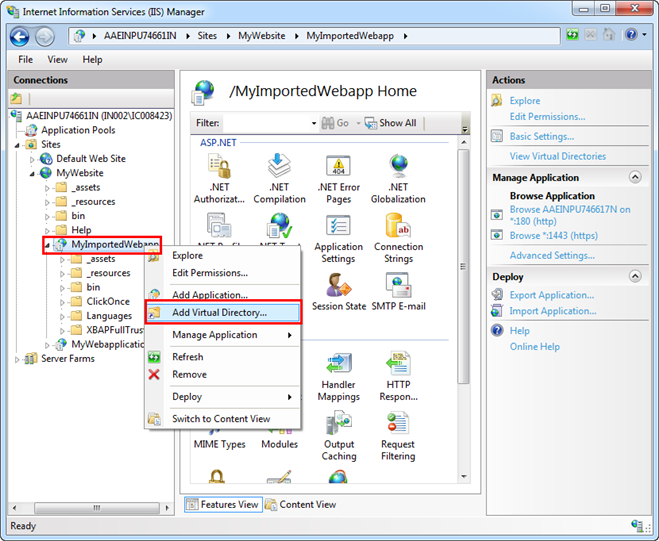This screenshot has width=659, height=541.
Task: Click the Advanced Settings link
Action: (551, 255)
